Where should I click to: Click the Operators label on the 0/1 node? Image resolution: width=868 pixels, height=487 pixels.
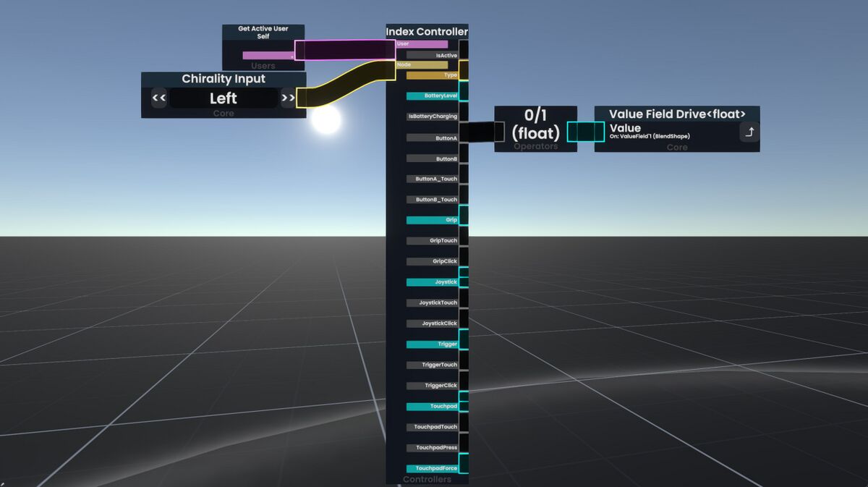pos(535,147)
